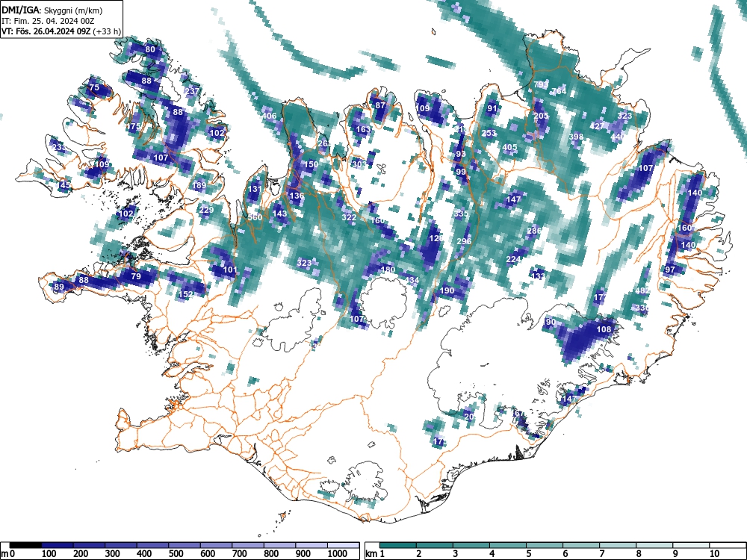Click the visibility value '175' on the map
The height and width of the screenshot is (560, 747).
134,126
